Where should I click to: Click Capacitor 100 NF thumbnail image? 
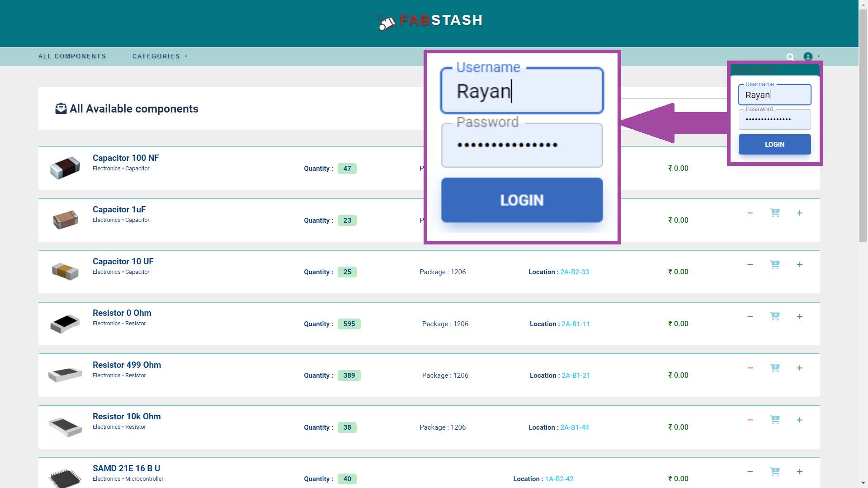point(65,168)
